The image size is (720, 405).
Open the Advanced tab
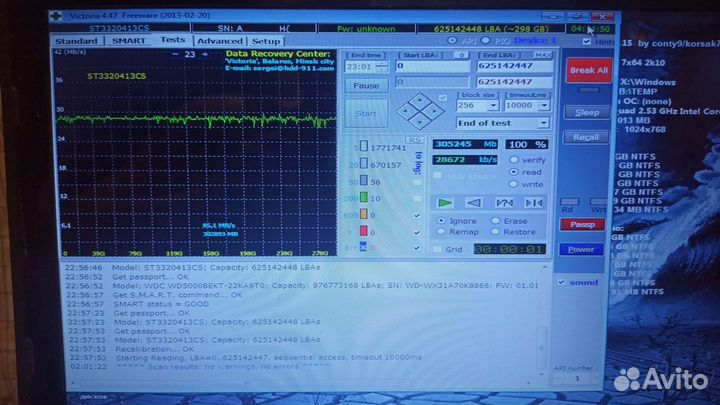[219, 40]
